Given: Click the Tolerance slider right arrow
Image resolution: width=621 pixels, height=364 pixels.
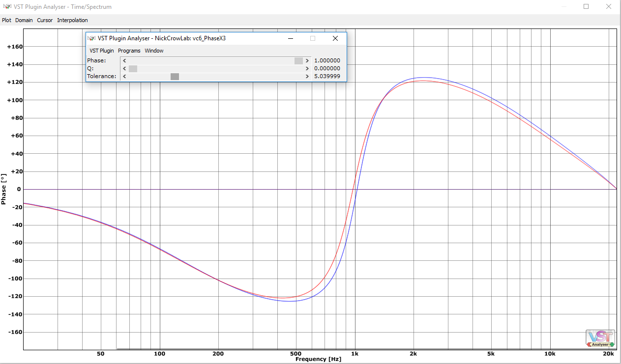Looking at the screenshot, I should point(307,77).
